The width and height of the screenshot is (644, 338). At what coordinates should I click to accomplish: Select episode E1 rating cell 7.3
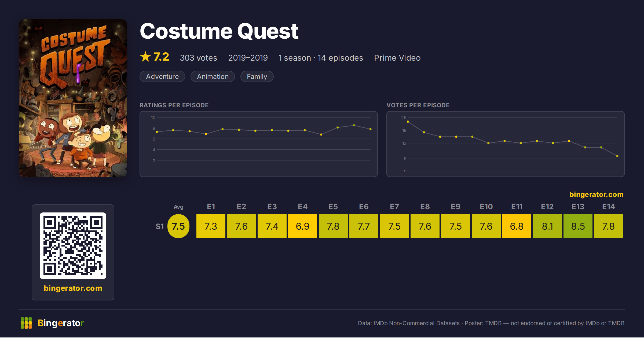pos(211,226)
